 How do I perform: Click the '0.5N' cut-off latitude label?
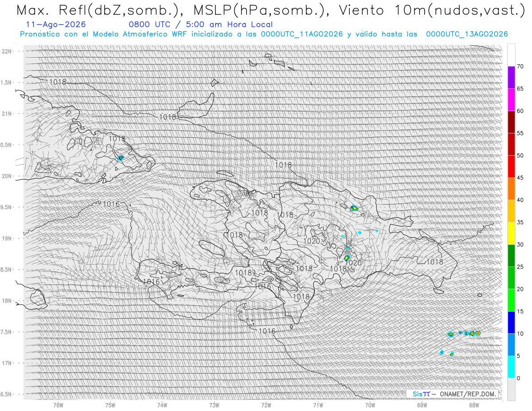(x=6, y=145)
